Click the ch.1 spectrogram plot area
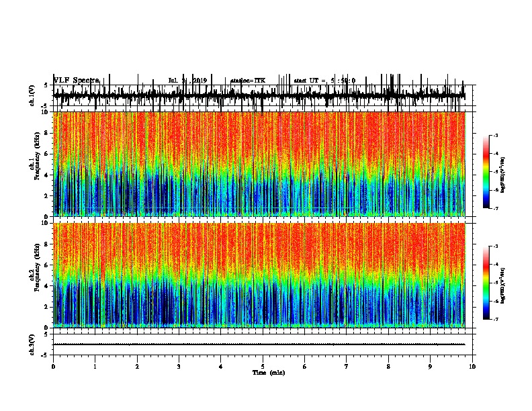532x411 pixels. (x=259, y=164)
